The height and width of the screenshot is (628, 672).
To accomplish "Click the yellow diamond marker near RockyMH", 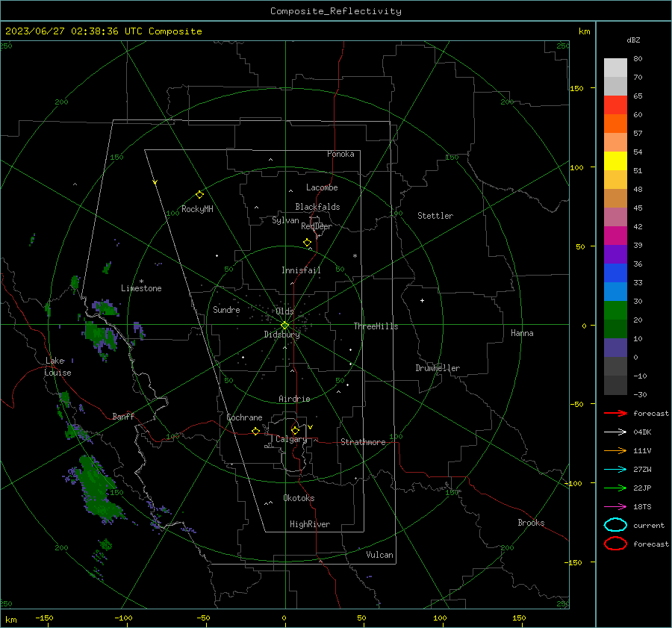I will (x=199, y=195).
